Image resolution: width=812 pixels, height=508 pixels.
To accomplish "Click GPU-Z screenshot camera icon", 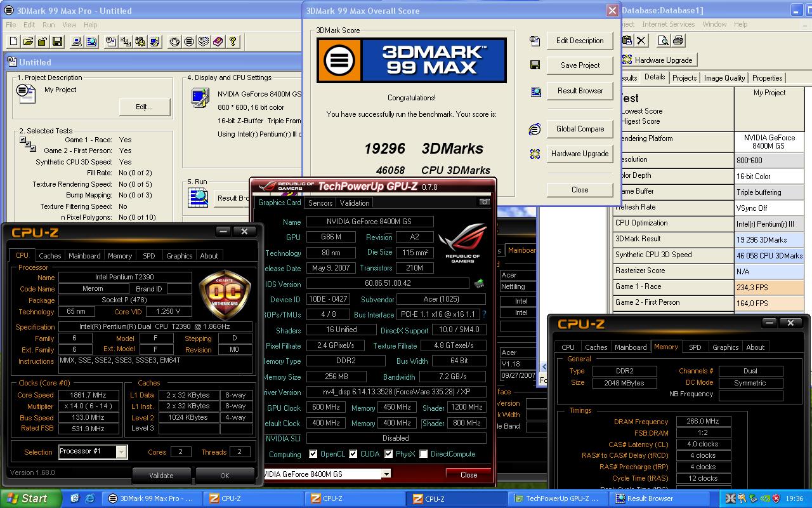I will (485, 202).
